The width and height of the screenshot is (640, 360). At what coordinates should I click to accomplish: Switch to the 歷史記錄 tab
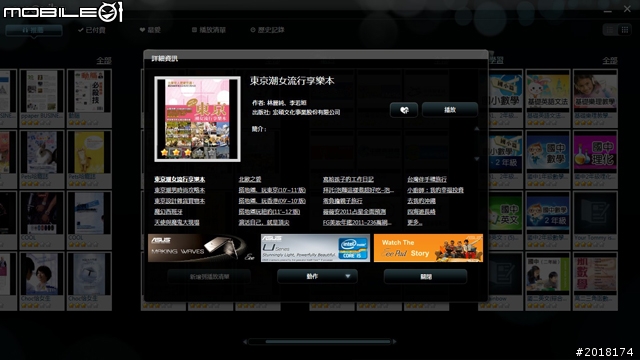click(x=267, y=30)
